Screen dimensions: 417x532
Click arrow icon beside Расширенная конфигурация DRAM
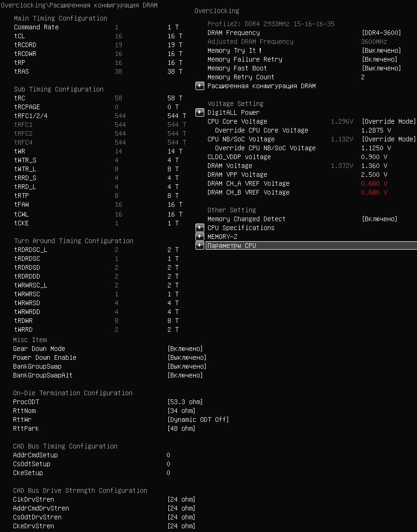click(200, 86)
